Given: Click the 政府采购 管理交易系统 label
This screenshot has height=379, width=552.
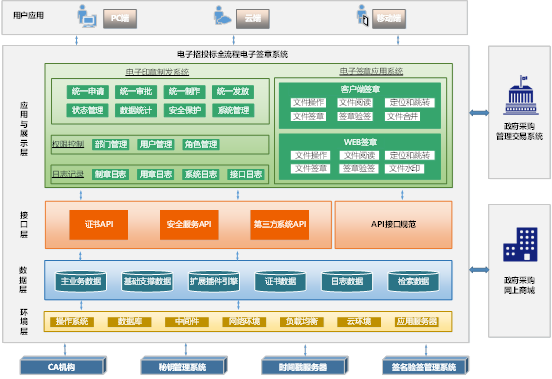Looking at the screenshot, I should pos(520,131).
